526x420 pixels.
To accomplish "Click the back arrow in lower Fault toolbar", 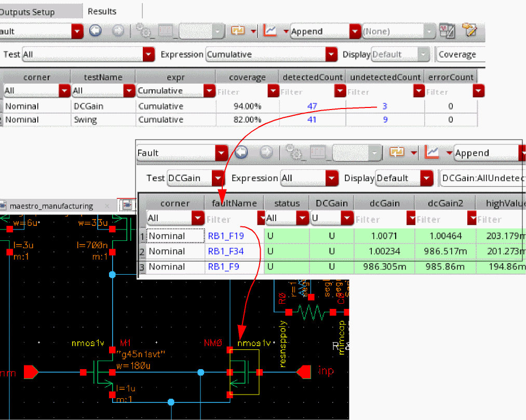I will [x=241, y=153].
